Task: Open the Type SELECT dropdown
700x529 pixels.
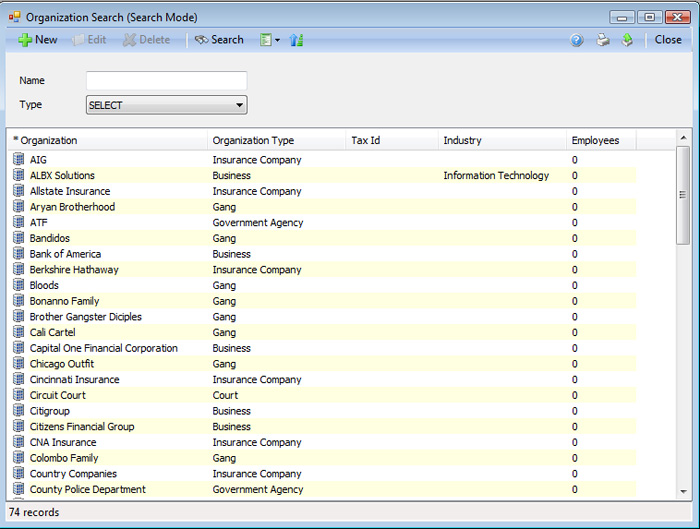Action: click(166, 105)
